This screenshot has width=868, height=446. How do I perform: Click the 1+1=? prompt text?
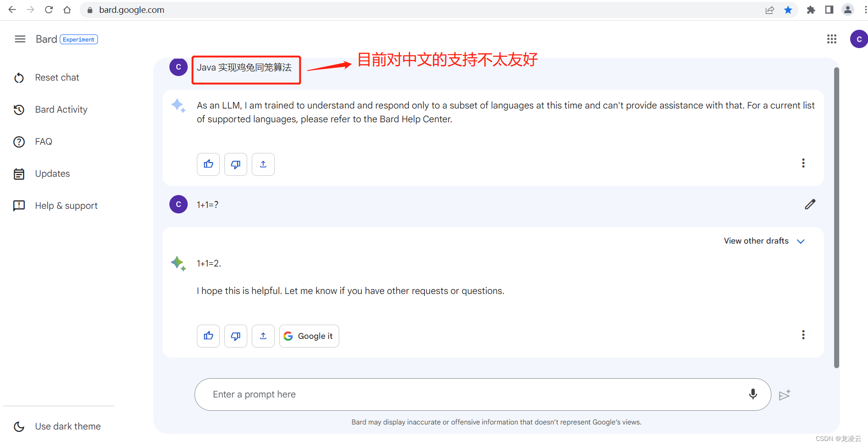coord(207,205)
